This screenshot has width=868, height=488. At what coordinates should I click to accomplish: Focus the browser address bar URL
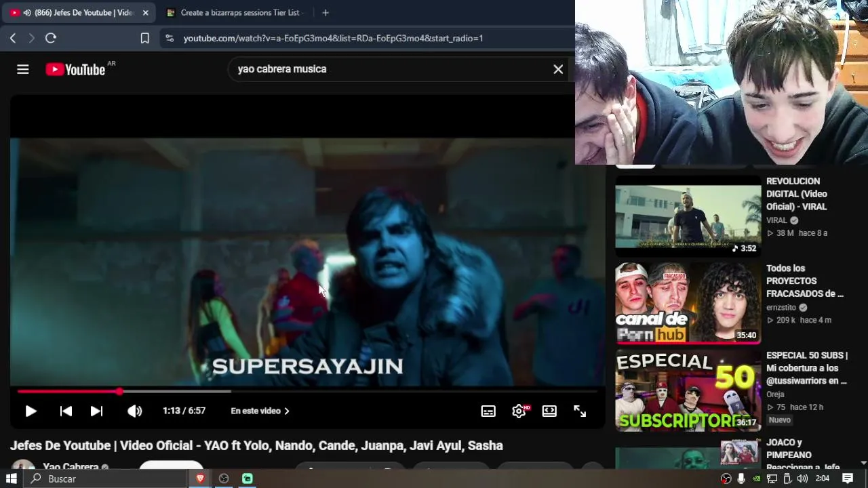click(x=334, y=38)
